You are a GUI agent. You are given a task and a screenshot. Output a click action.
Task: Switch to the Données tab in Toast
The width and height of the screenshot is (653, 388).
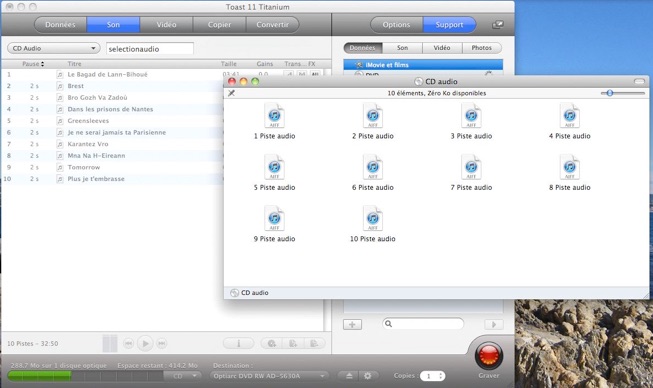tap(60, 25)
